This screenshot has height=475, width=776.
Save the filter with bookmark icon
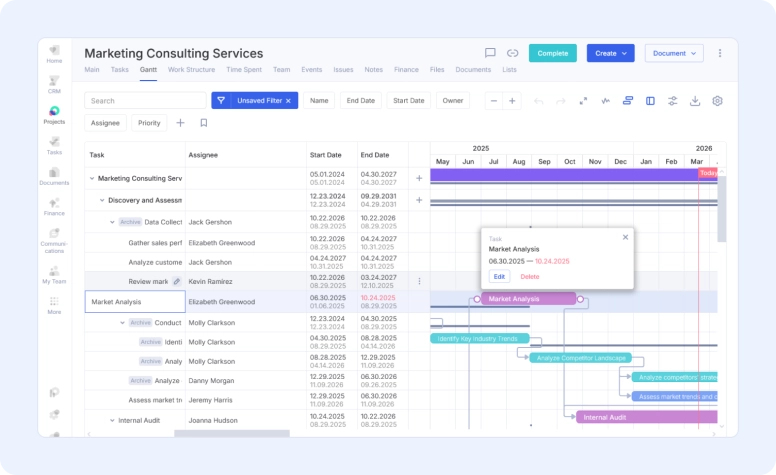click(203, 123)
